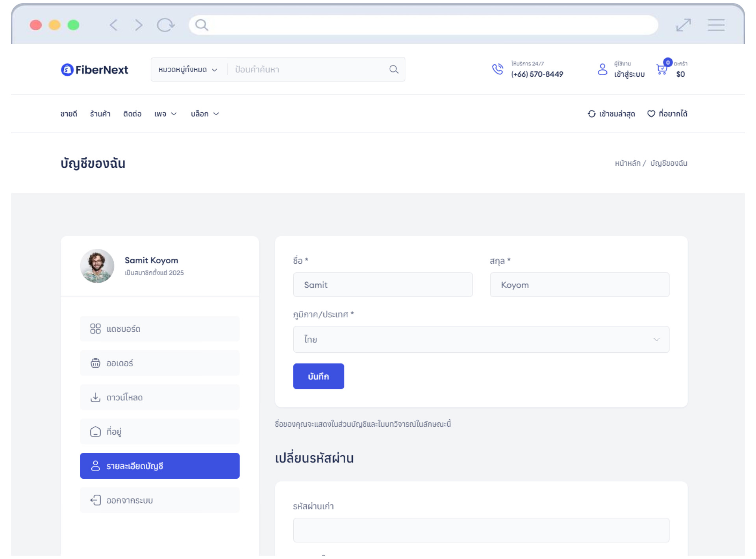Click the บัญชีของฉัน page title
The width and height of the screenshot is (756, 559).
click(93, 163)
